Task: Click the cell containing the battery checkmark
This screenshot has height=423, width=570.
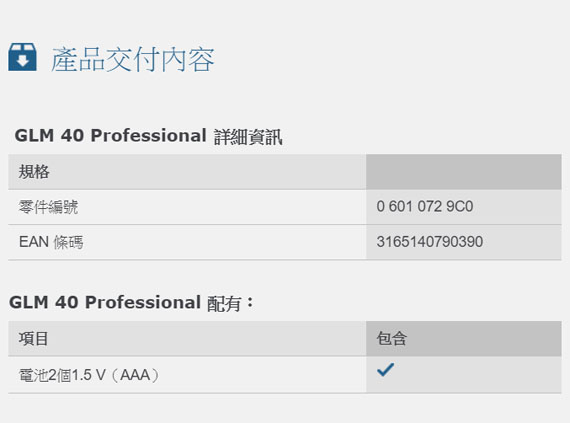Action: pyautogui.click(x=463, y=375)
